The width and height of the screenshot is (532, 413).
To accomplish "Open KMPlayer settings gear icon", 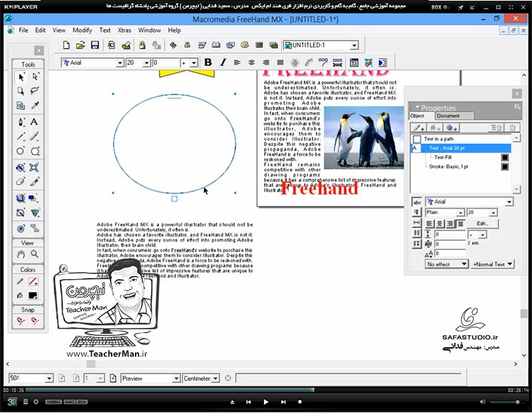I will (x=36, y=402).
